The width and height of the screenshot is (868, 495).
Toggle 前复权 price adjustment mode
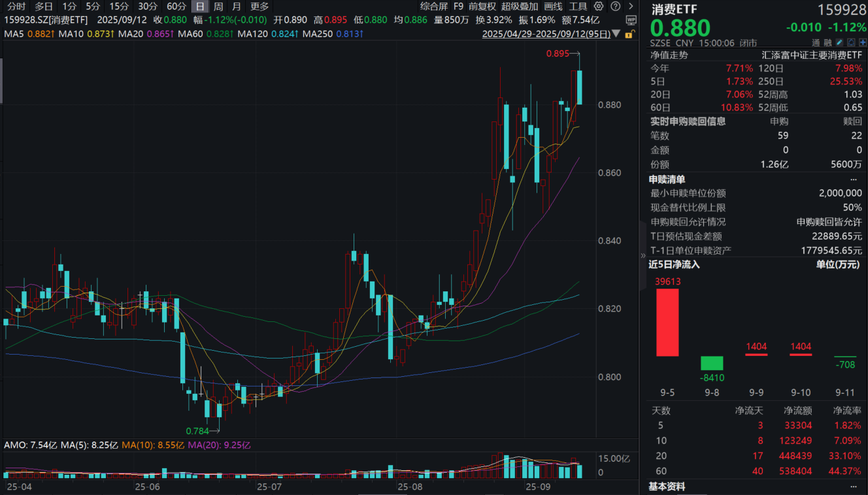pos(482,7)
